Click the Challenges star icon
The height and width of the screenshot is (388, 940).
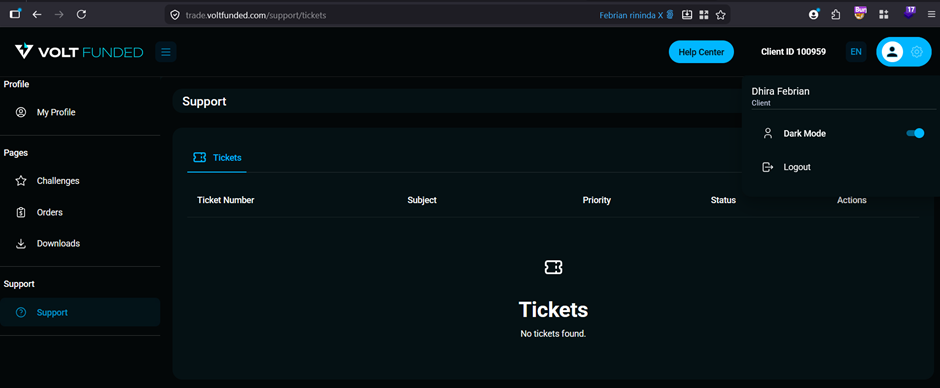[x=21, y=181]
